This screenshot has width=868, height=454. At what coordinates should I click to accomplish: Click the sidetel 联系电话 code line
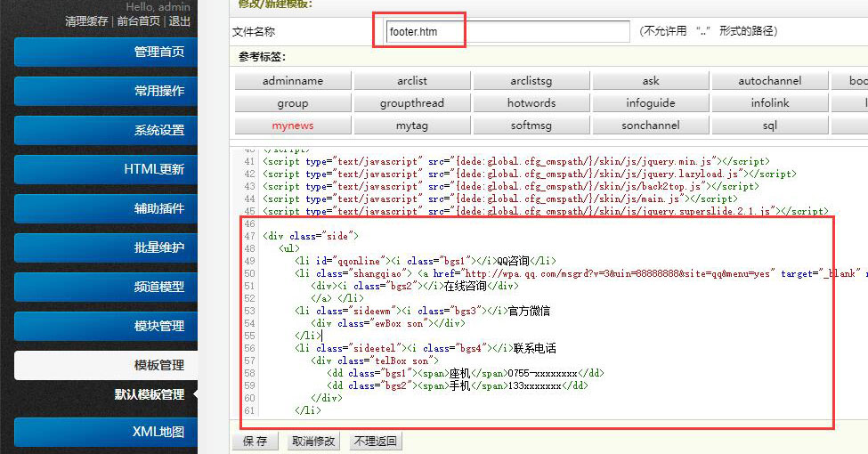tap(426, 348)
